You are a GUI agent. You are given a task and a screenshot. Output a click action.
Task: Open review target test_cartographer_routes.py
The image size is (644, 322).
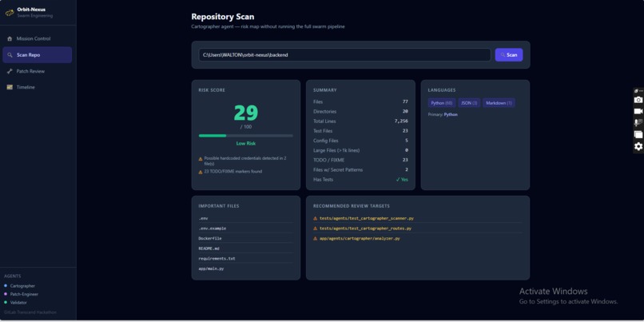pyautogui.click(x=365, y=229)
